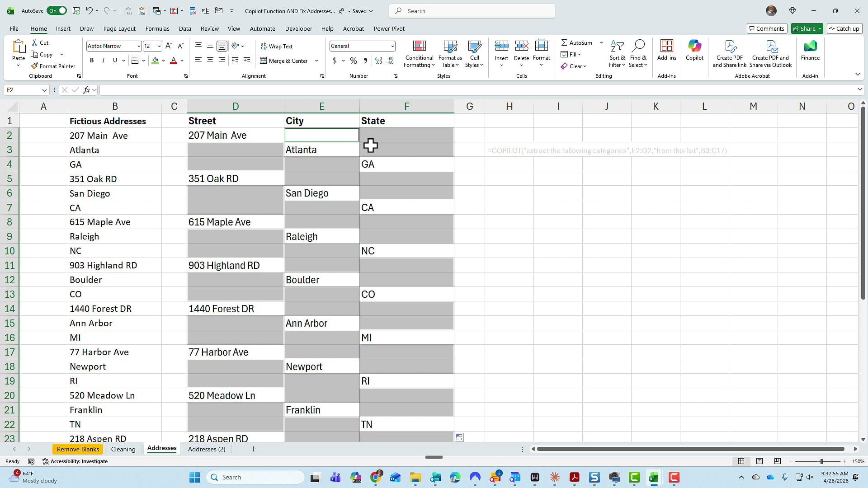Toggle underline formatting

pyautogui.click(x=115, y=60)
